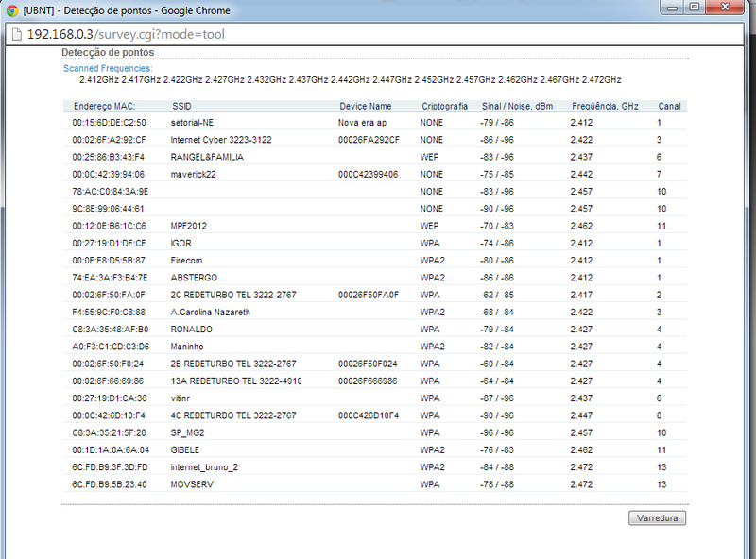Select the setorial-NE SSID
Viewport: 756px width, 559px height.
coord(192,123)
